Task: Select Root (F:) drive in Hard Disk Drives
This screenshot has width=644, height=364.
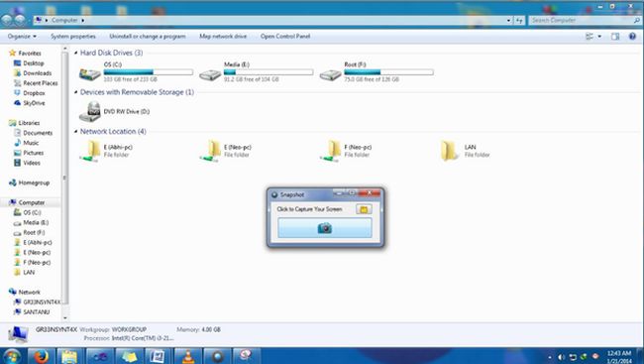Action: click(x=376, y=71)
